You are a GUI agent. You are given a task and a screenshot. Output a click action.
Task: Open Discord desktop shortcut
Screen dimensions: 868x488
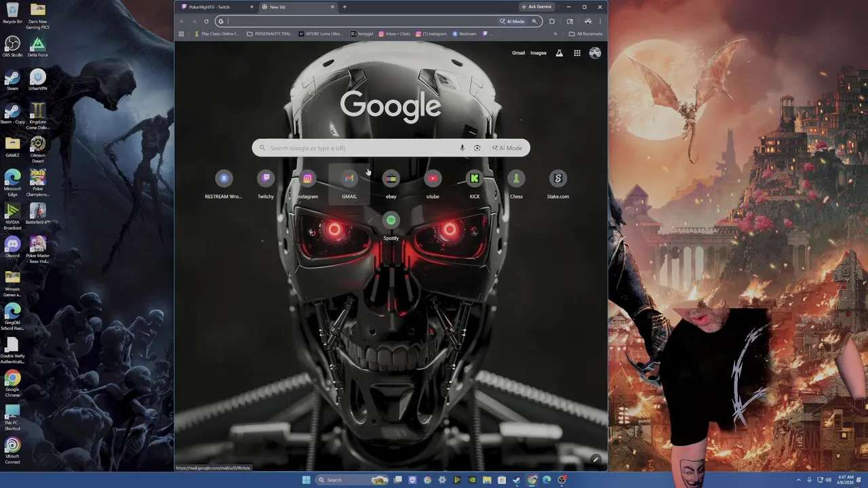click(x=12, y=247)
